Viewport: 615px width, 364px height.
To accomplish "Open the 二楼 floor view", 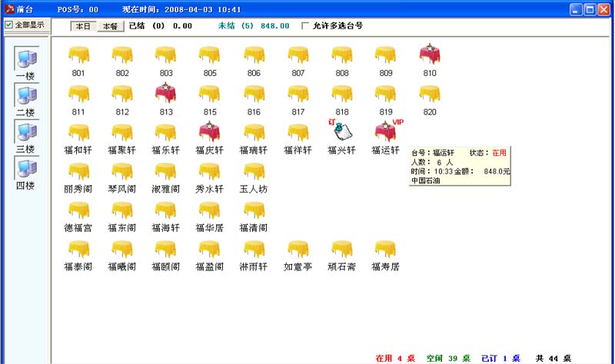I will [x=25, y=94].
